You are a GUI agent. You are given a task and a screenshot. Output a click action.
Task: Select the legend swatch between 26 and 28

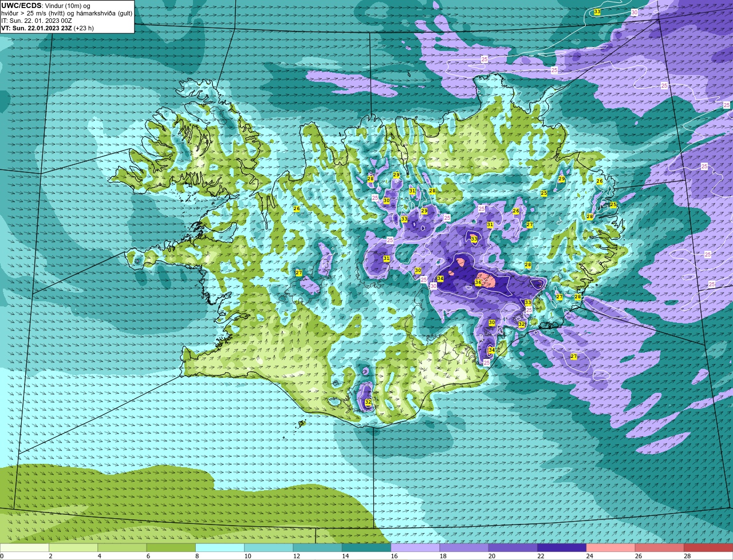[660, 548]
